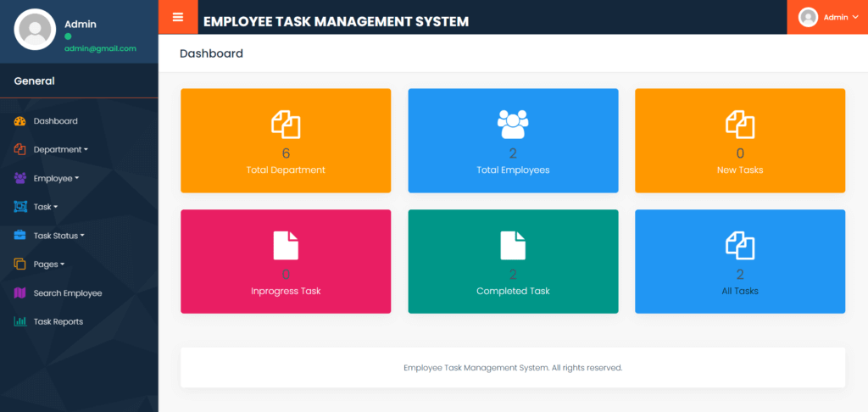
Task: Click the Search Employee map icon
Action: (20, 293)
